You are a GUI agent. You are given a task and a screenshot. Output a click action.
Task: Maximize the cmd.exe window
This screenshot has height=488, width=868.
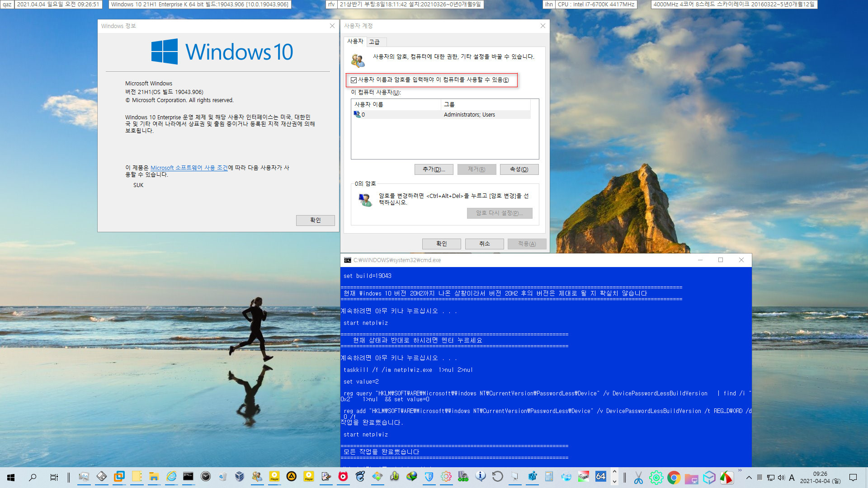[721, 260]
